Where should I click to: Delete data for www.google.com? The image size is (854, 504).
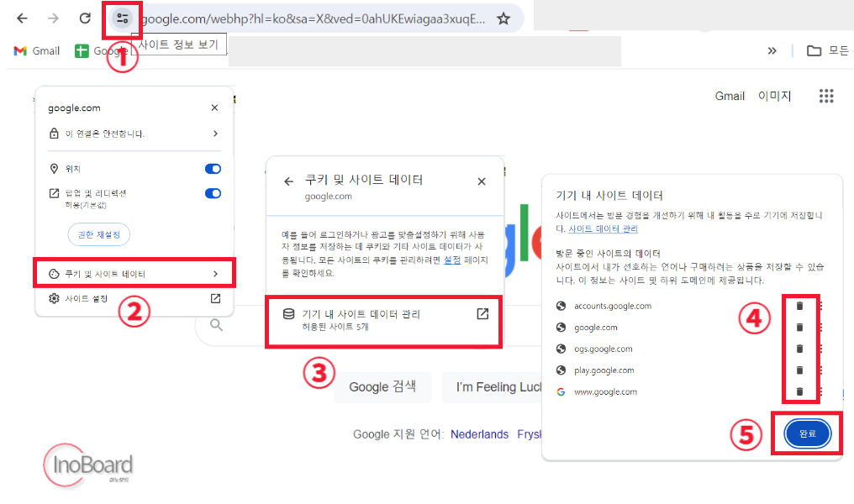point(799,392)
